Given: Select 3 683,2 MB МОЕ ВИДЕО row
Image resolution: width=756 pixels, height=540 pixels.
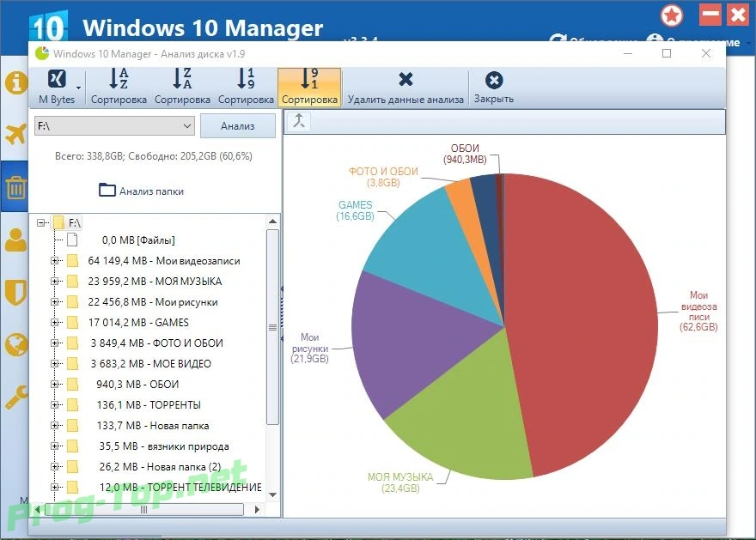Looking at the screenshot, I should [x=151, y=364].
